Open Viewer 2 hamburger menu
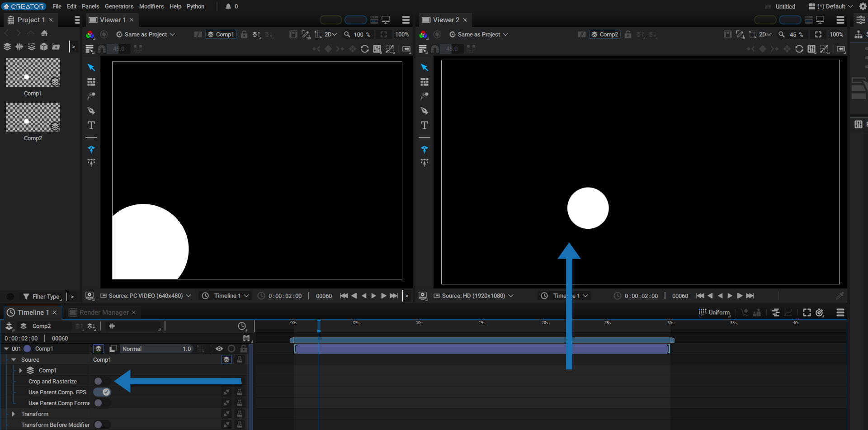Image resolution: width=868 pixels, height=430 pixels. [840, 20]
